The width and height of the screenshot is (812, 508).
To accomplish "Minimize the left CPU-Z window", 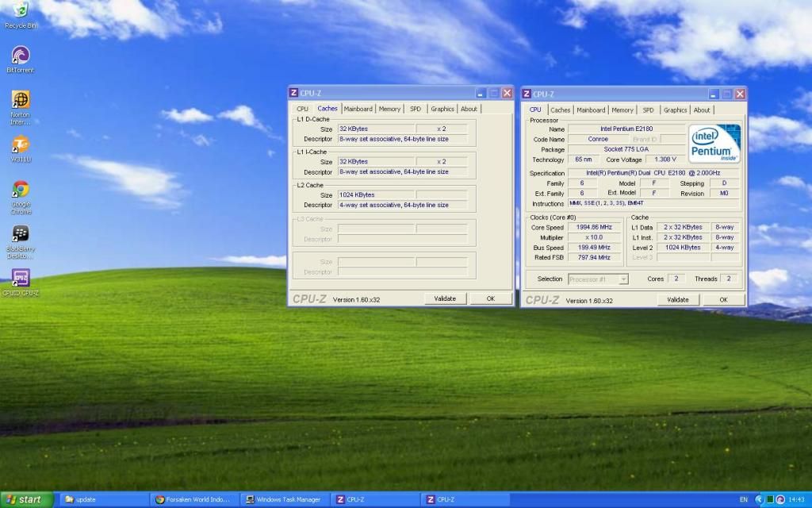I will pyautogui.click(x=481, y=94).
